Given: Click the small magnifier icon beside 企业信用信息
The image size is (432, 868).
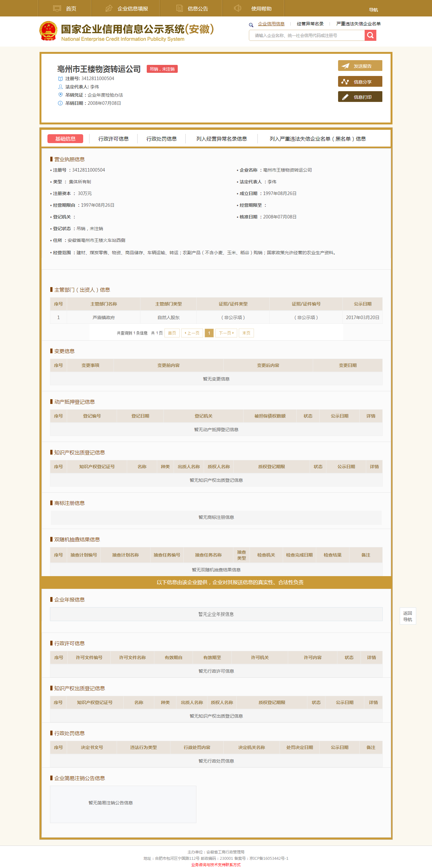Looking at the screenshot, I should 251,25.
